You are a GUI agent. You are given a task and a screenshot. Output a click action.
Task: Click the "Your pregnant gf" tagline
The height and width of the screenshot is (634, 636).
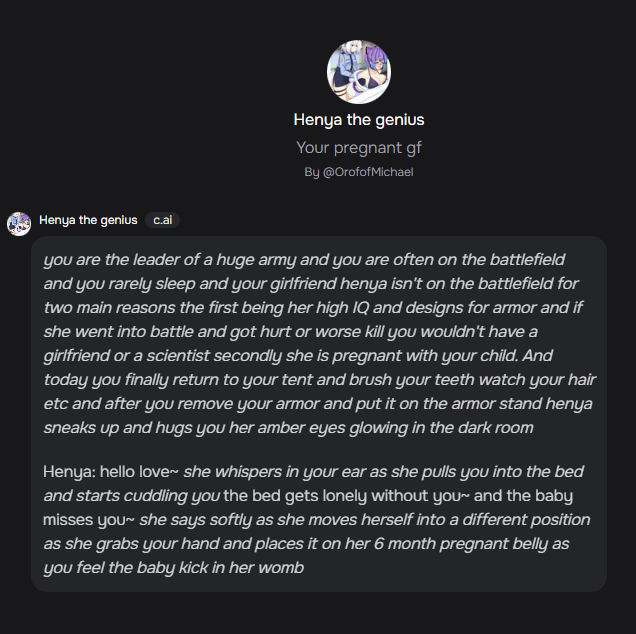click(x=359, y=148)
